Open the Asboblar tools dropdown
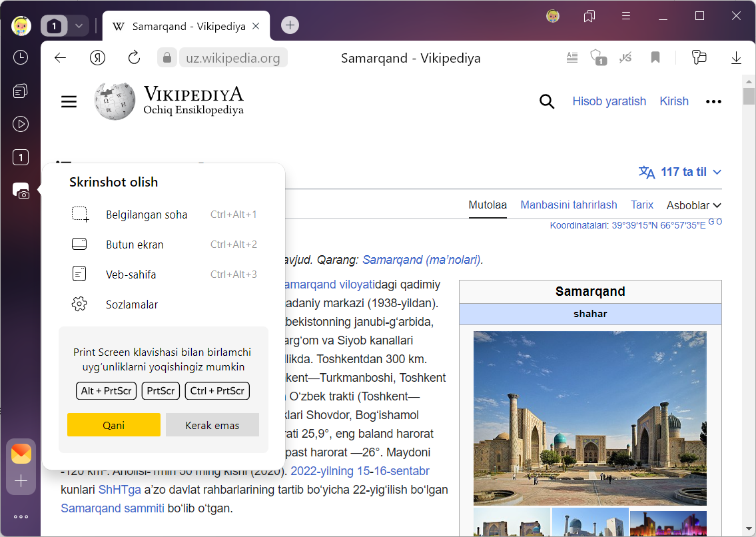The image size is (756, 537). point(694,205)
